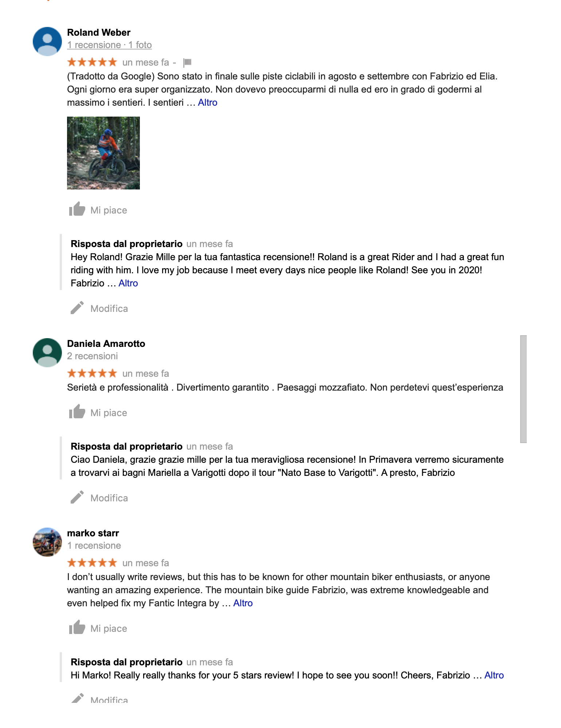Click Roland Weber's profile avatar
The image size is (561, 728).
[47, 42]
